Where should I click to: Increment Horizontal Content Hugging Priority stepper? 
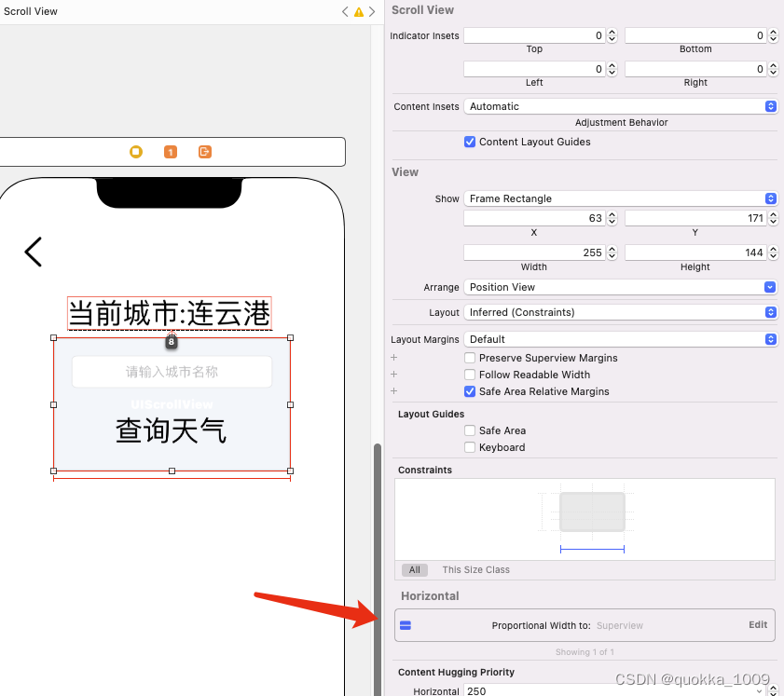[772, 689]
